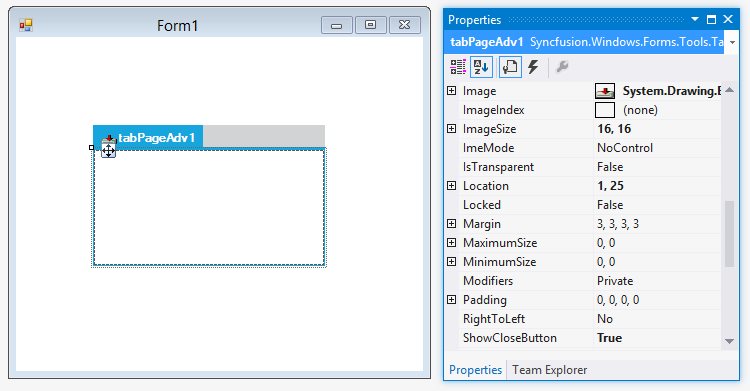750x391 pixels.
Task: Click the move handle icon on tabPageAdv1
Action: coord(109,151)
